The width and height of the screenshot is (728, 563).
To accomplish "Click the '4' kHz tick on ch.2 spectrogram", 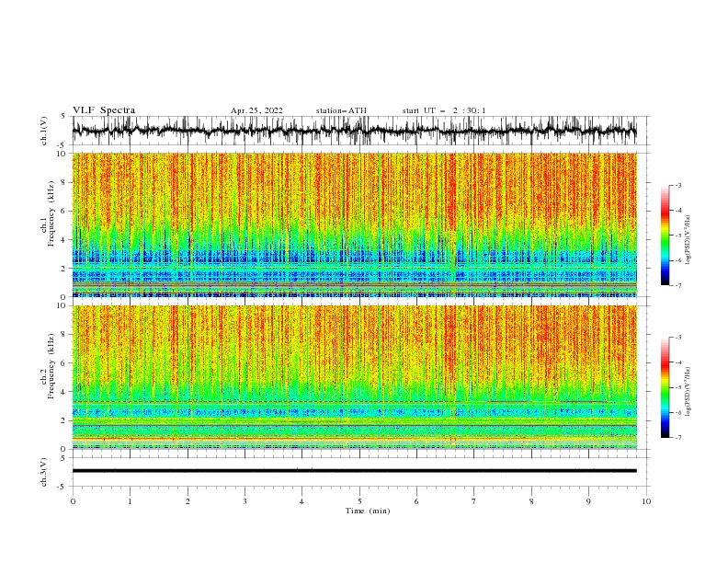I will (x=65, y=392).
